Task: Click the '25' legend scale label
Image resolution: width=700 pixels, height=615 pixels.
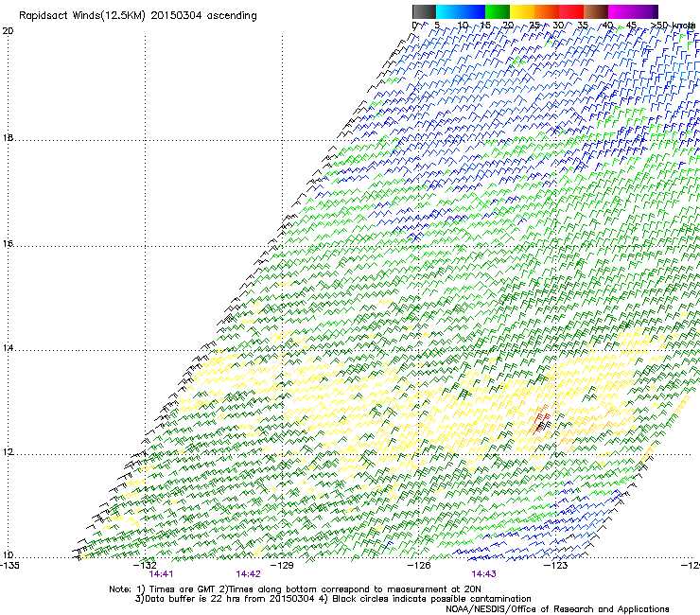Action: pyautogui.click(x=534, y=25)
